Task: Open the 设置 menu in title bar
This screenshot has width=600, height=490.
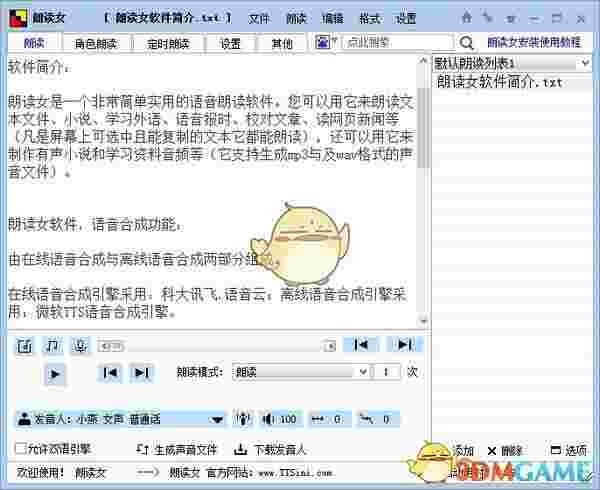Action: [406, 18]
